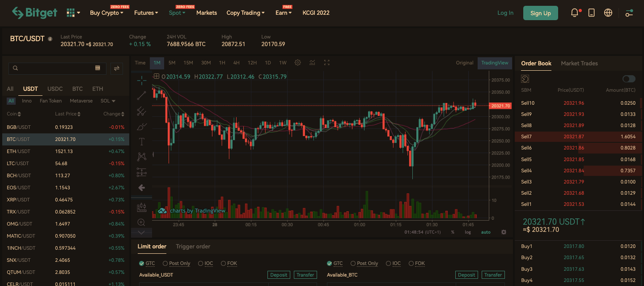Click the Log In link
Viewport: 644px width, 286px height.
tap(505, 13)
